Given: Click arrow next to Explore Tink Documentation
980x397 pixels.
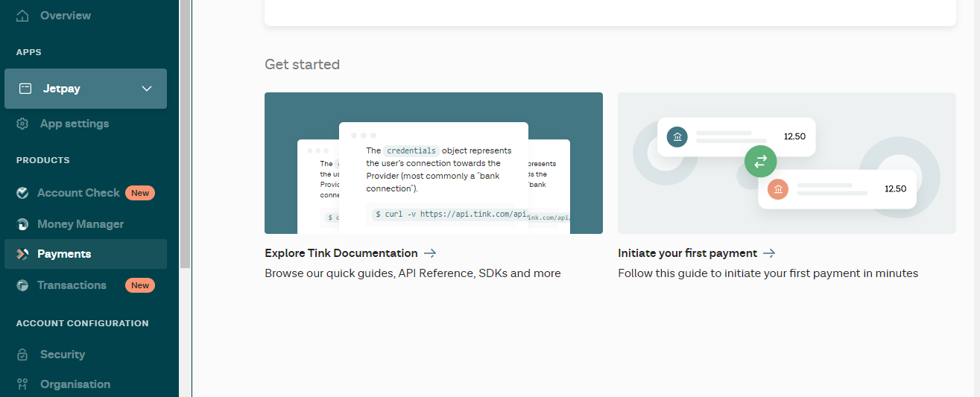Looking at the screenshot, I should (430, 253).
